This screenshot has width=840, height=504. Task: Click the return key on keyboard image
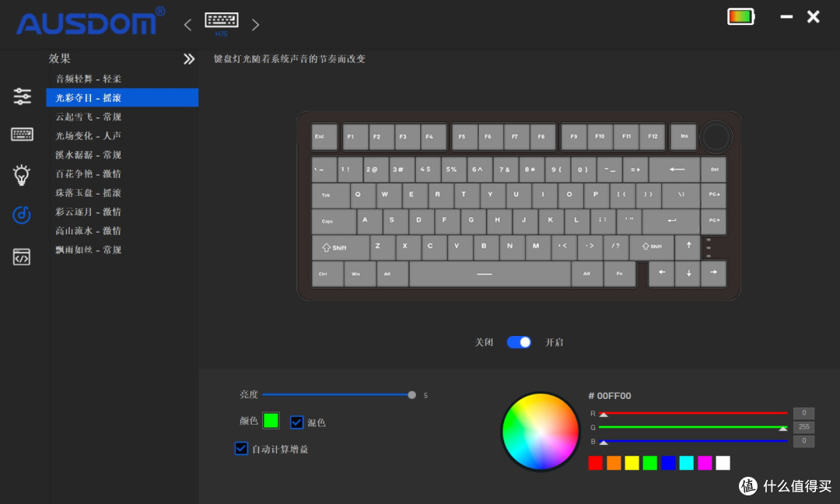click(x=670, y=221)
